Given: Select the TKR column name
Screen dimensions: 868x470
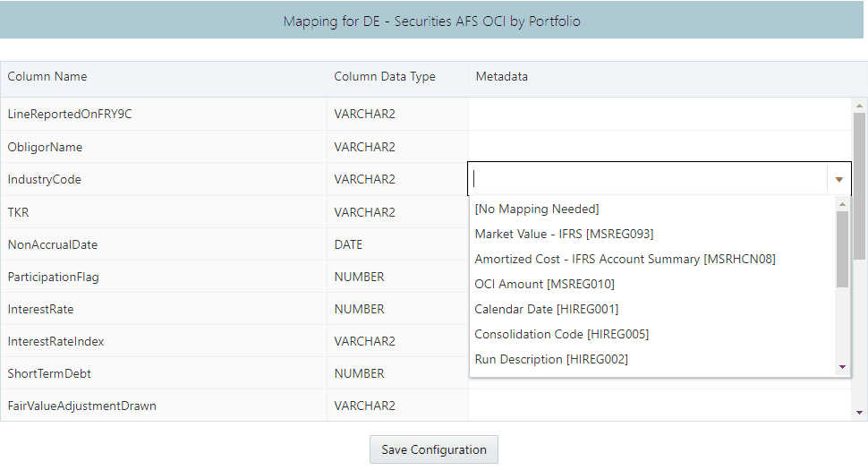Looking at the screenshot, I should point(18,212).
